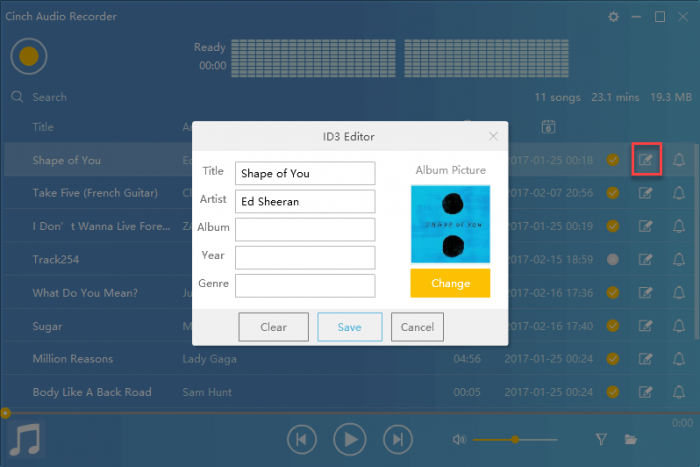Click the Artist field with Ed Sheeran

point(305,201)
